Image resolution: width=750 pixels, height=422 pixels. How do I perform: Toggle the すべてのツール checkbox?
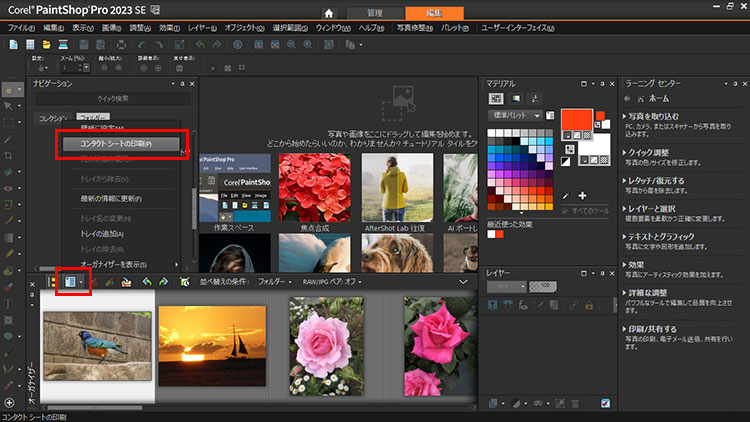tap(566, 212)
